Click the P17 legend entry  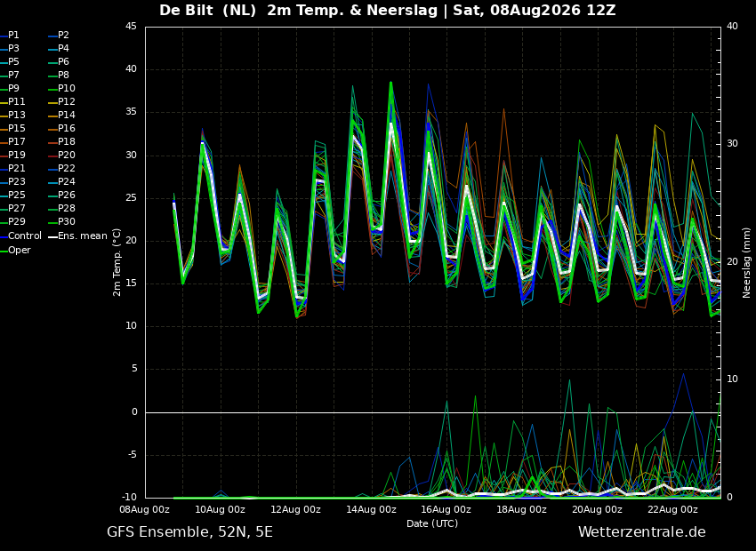click(x=12, y=141)
